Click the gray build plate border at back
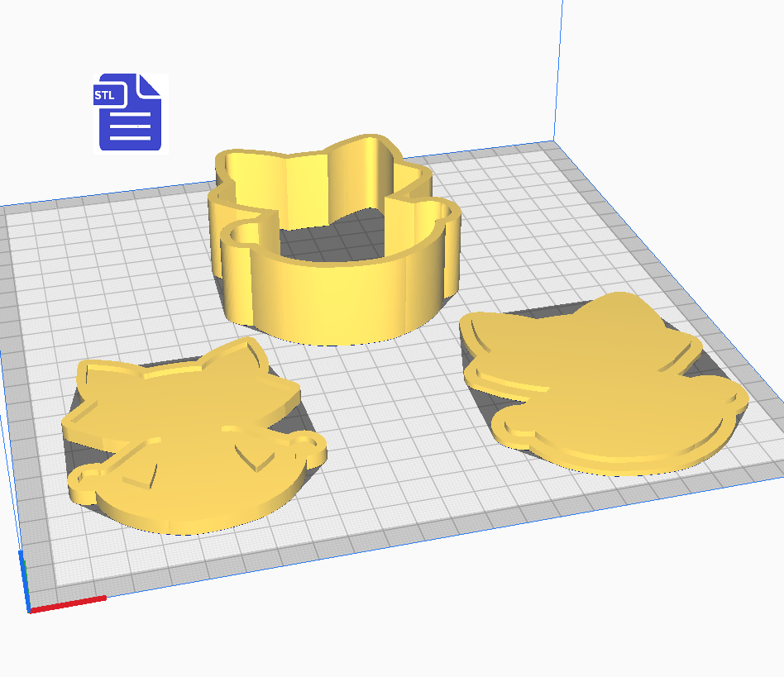Viewport: 784px width, 677px height. pyautogui.click(x=496, y=154)
